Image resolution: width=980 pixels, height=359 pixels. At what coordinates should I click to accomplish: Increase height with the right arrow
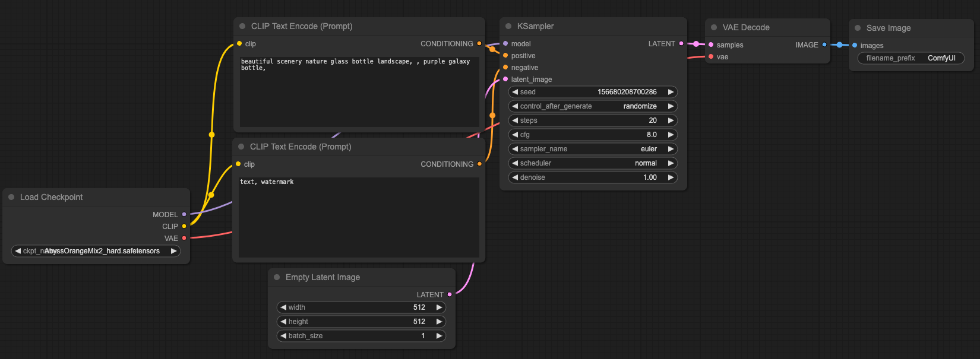tap(439, 322)
